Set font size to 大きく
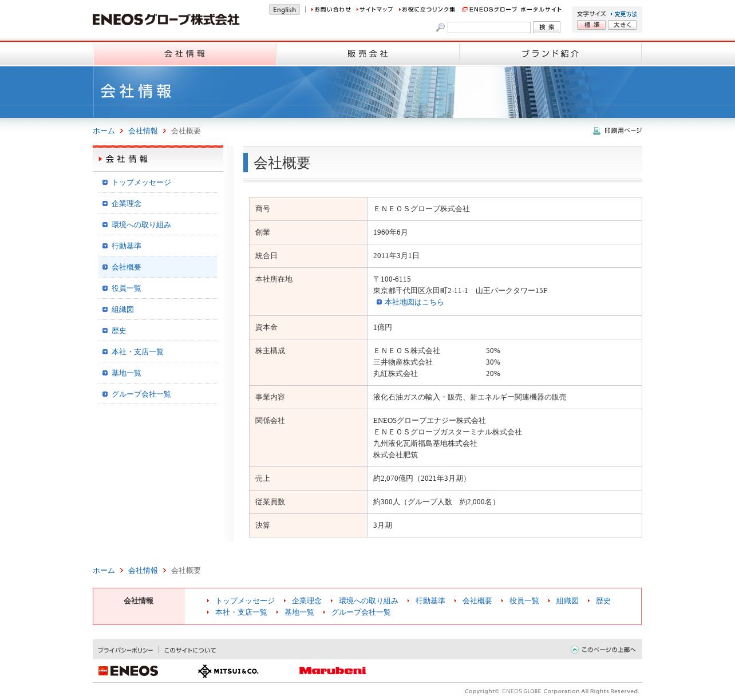The width and height of the screenshot is (735, 700). (622, 25)
